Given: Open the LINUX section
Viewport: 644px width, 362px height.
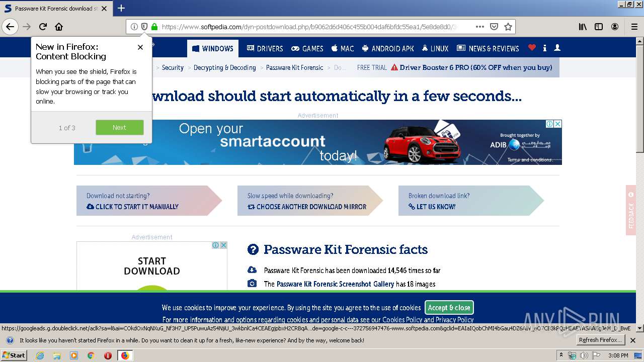Looking at the screenshot, I should point(435,49).
